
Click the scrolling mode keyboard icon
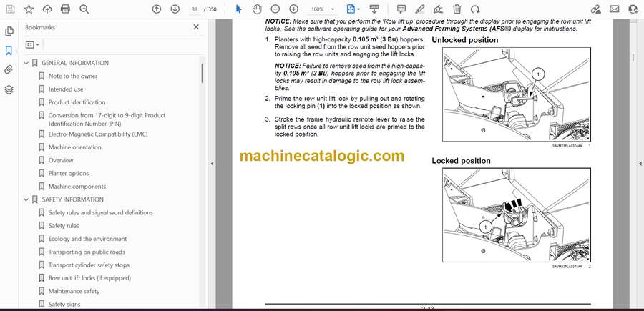click(374, 9)
